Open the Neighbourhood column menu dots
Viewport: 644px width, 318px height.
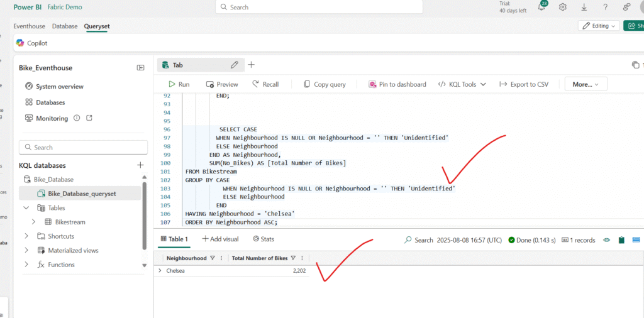221,258
